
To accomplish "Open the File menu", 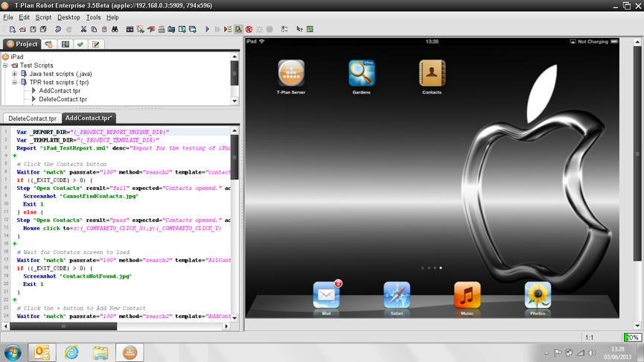I will coord(8,17).
